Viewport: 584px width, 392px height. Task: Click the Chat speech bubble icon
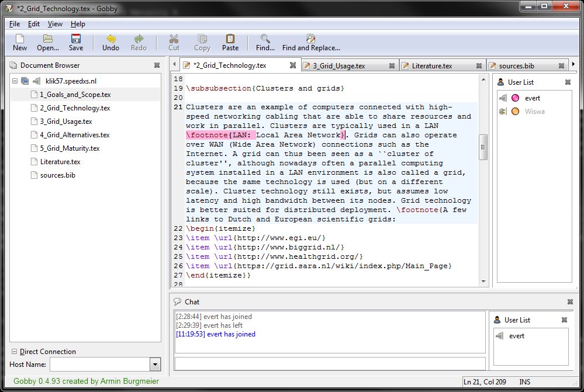pos(177,301)
